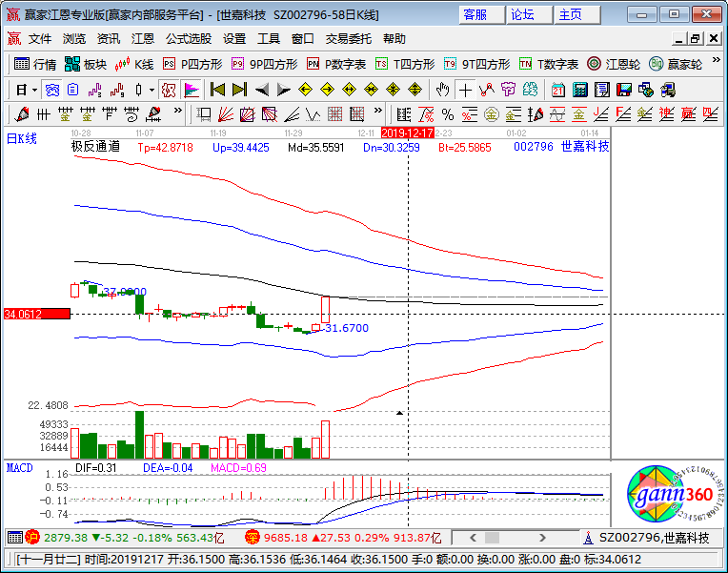Open the 帮助 menu
Image resolution: width=728 pixels, height=573 pixels.
pos(394,39)
